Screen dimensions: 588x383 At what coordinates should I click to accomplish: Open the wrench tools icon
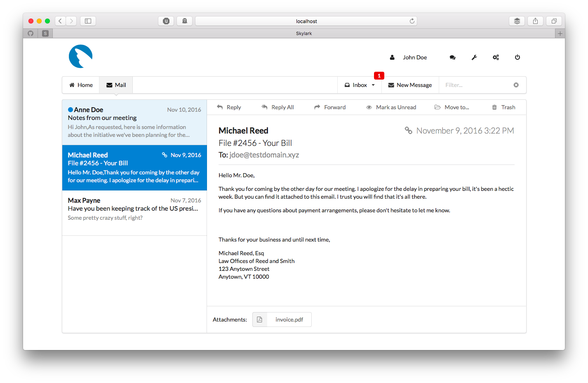pyautogui.click(x=474, y=58)
